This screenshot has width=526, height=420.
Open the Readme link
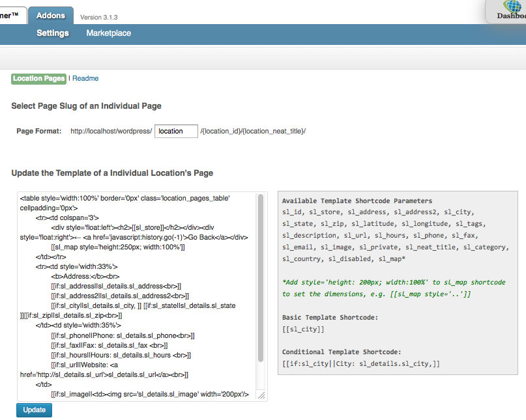(x=85, y=79)
